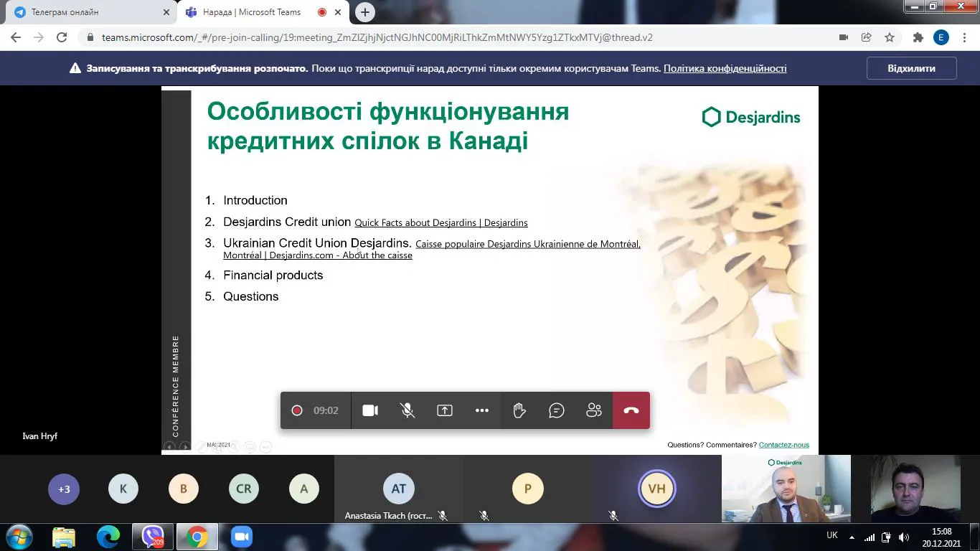Select participant tile VH
Viewport: 980px width, 551px height.
tap(657, 489)
